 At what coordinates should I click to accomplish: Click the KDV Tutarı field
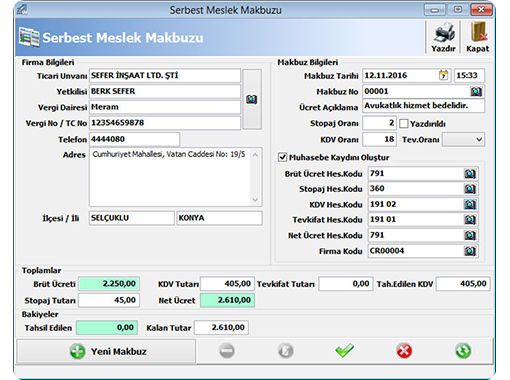[227, 284]
